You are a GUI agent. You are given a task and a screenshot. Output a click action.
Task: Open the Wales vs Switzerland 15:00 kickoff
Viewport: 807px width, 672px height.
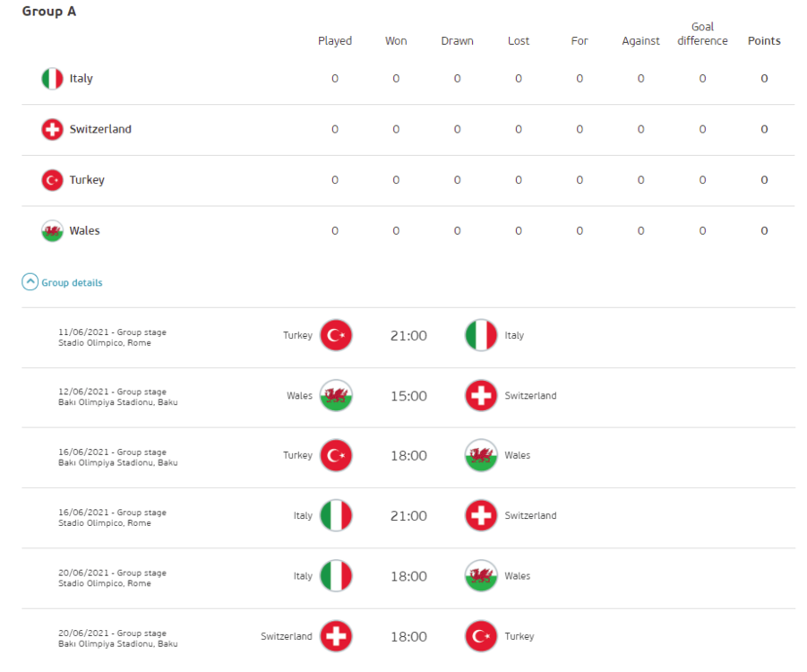(x=408, y=396)
